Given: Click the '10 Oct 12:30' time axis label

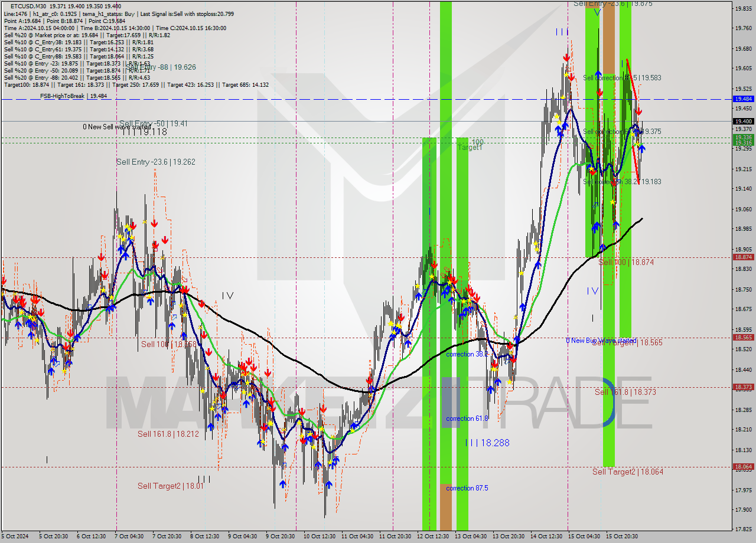Looking at the screenshot, I should point(319,537).
